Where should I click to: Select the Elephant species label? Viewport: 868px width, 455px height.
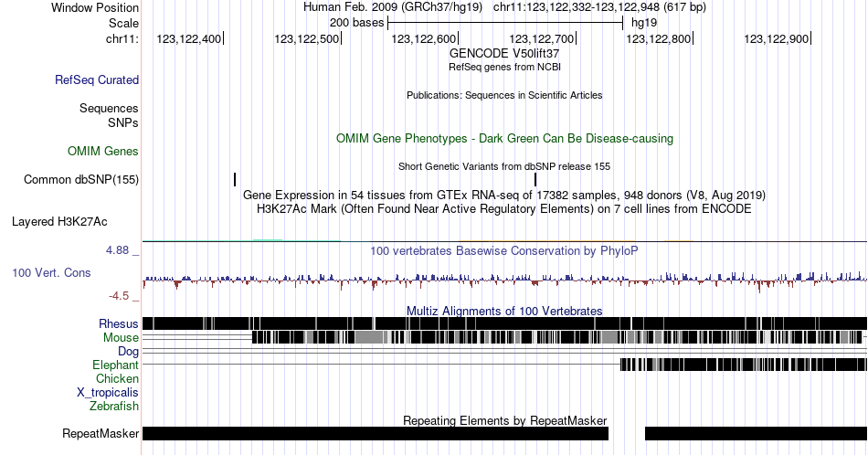point(116,365)
